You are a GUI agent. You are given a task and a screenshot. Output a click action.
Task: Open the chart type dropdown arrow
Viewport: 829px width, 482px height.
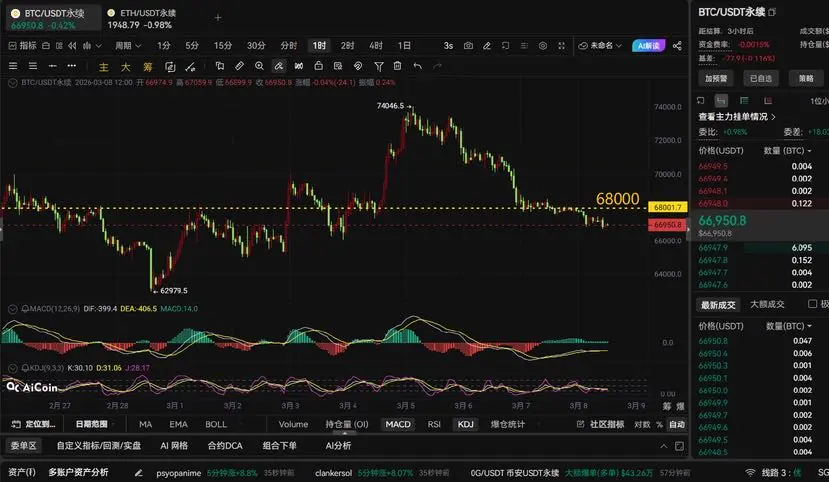99,46
